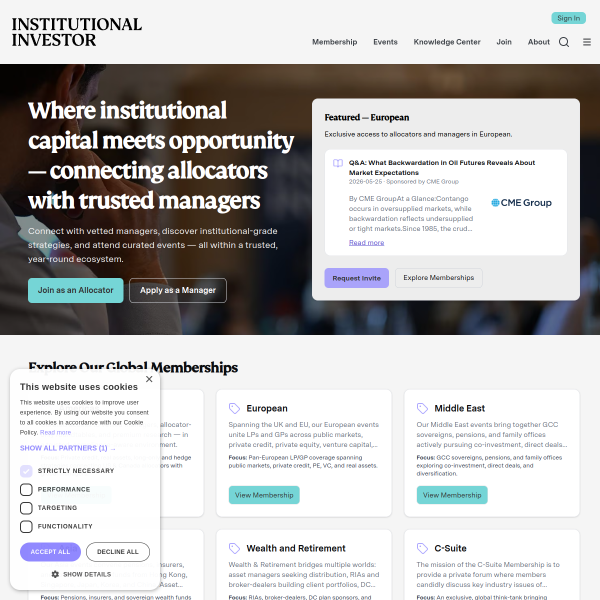The image size is (600, 600).
Task: Click the tag icon beside European membership
Action: tap(234, 408)
